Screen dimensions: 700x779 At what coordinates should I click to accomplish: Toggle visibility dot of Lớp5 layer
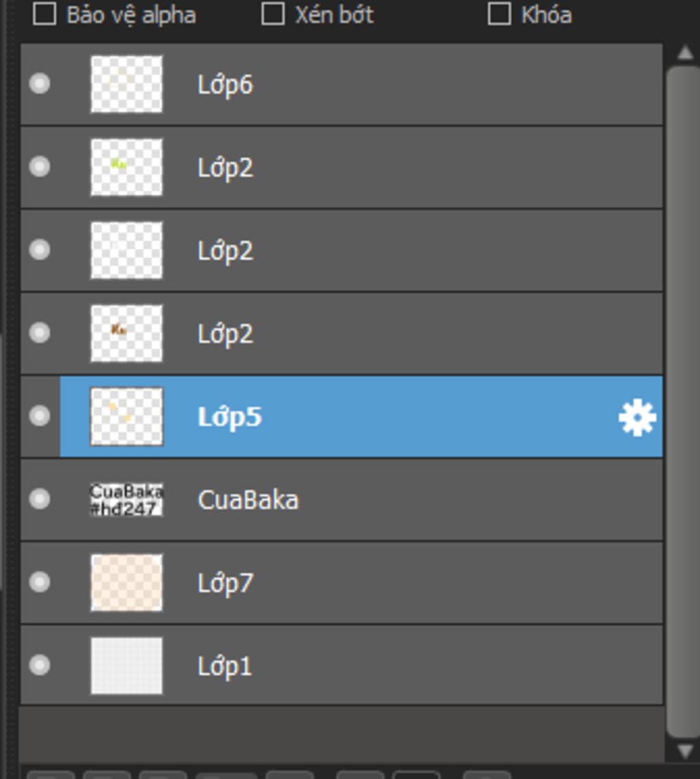point(39,415)
